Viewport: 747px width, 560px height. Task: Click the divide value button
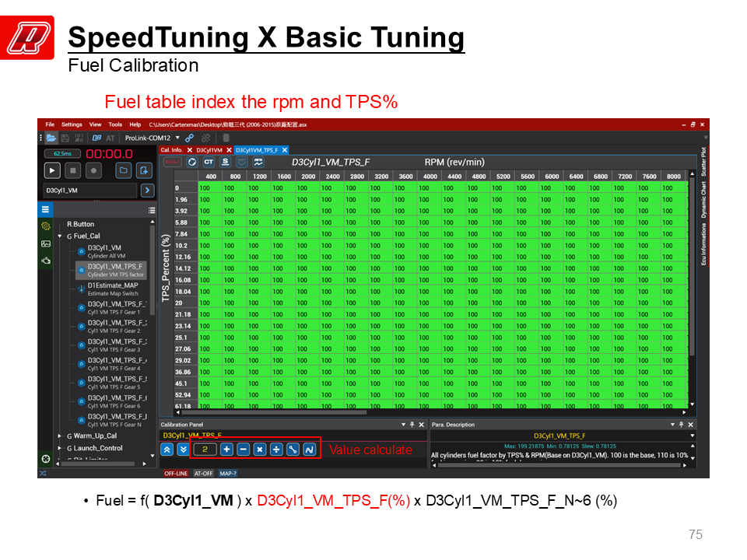pyautogui.click(x=276, y=450)
